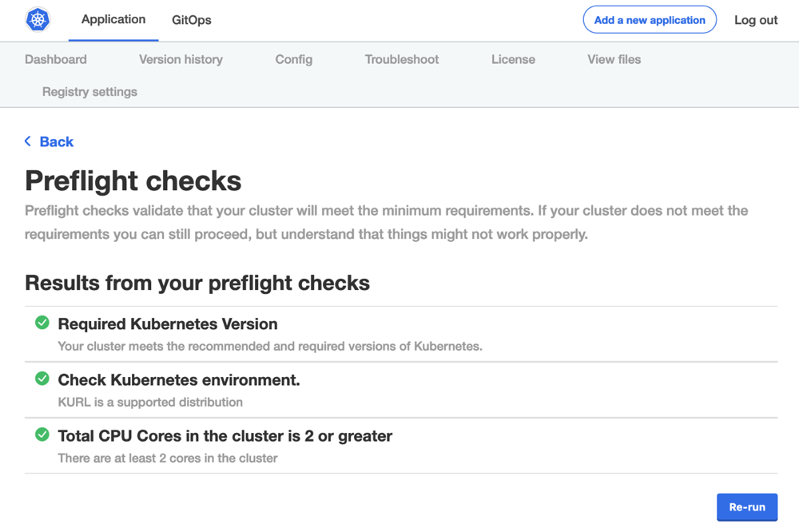
Task: Open the GitOps tab
Action: [192, 20]
